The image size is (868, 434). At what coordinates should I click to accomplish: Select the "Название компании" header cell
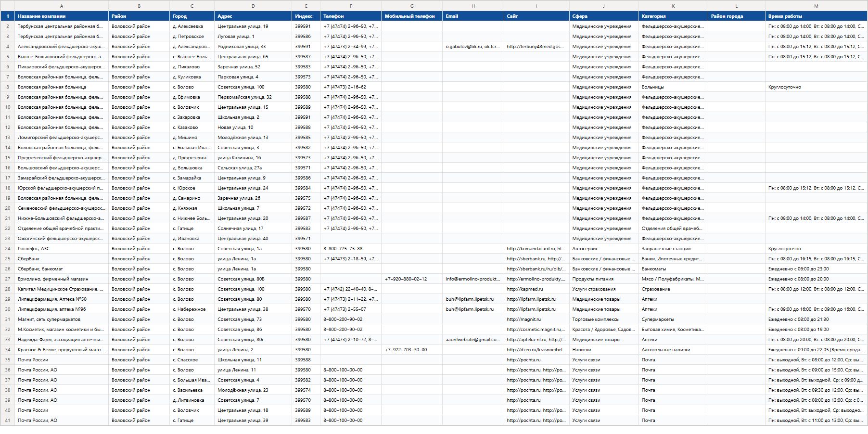pos(62,16)
